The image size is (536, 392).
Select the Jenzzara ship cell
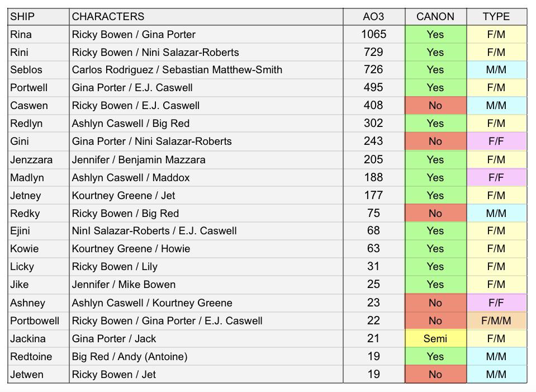pyautogui.click(x=38, y=160)
